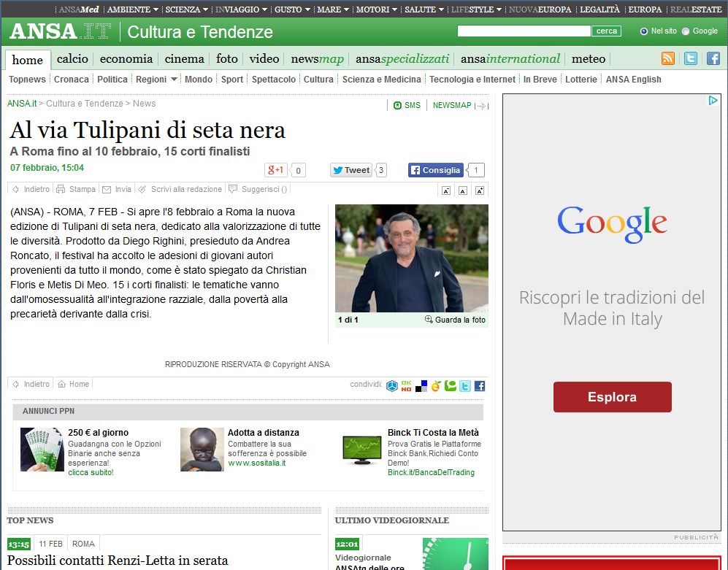Increase article text size (A+)
Image resolution: width=728 pixels, height=570 pixels.
point(480,190)
